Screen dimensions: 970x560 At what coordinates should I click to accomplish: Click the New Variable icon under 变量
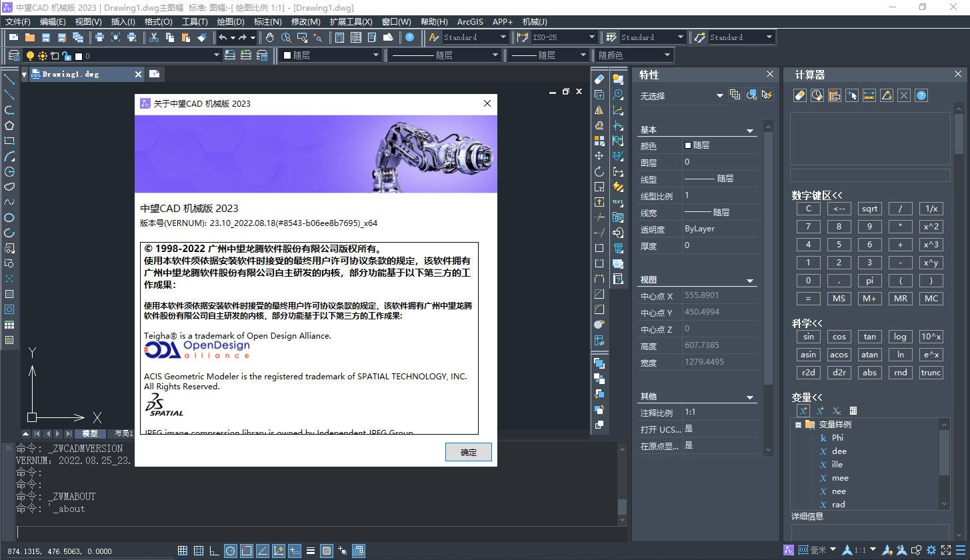804,411
